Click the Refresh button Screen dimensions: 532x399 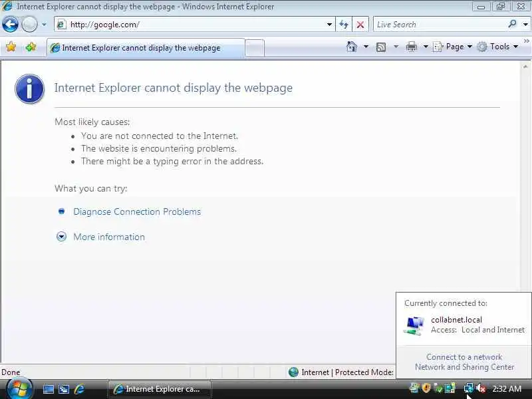344,25
